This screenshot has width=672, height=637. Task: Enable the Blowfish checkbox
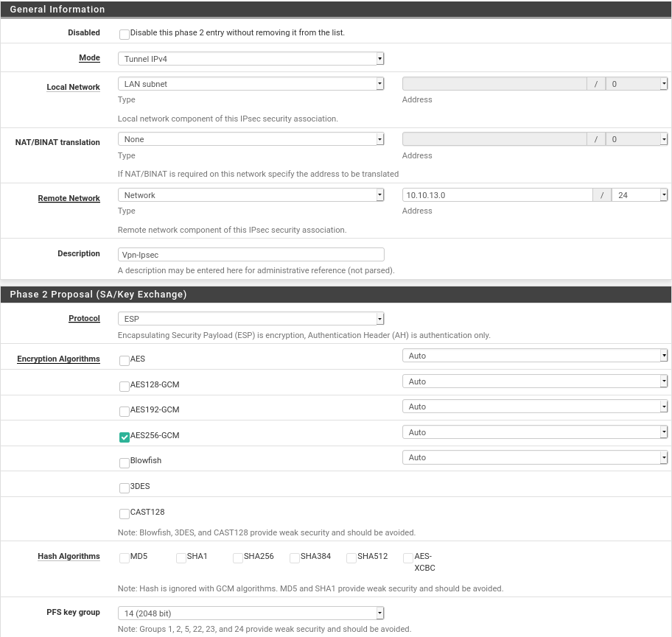click(x=125, y=462)
